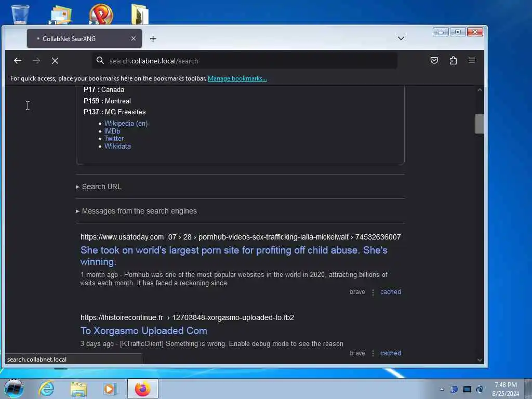This screenshot has height=399, width=532.
Task: Click the round blue tray icon next to the clock
Action: (480, 389)
